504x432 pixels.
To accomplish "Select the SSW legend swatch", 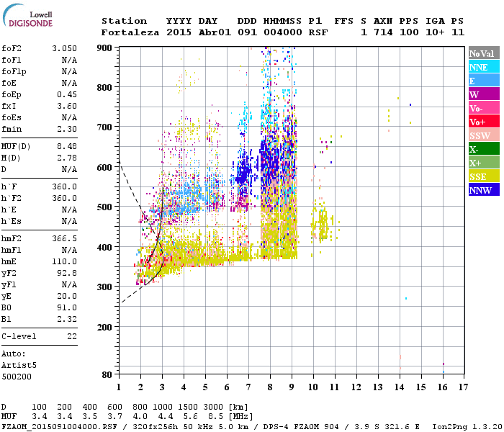I will pos(484,135).
